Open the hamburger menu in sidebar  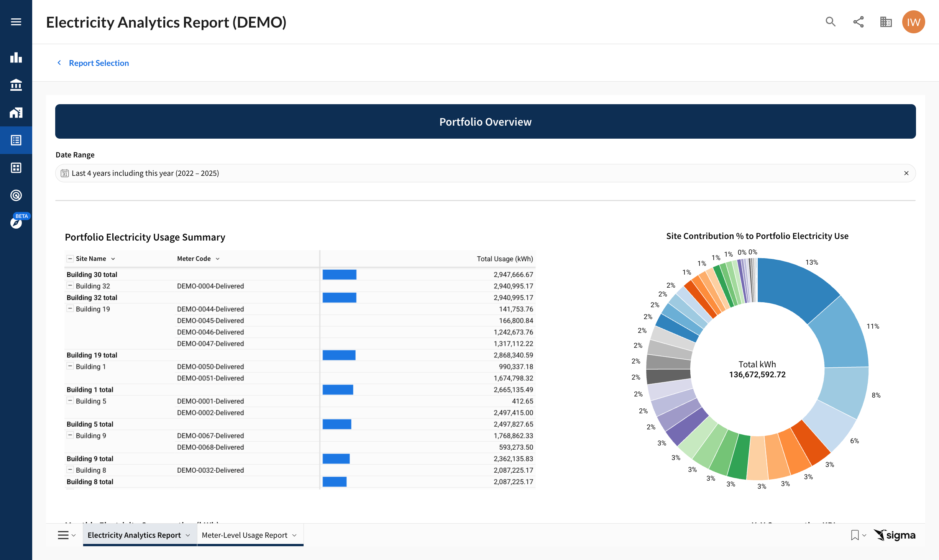(x=16, y=22)
